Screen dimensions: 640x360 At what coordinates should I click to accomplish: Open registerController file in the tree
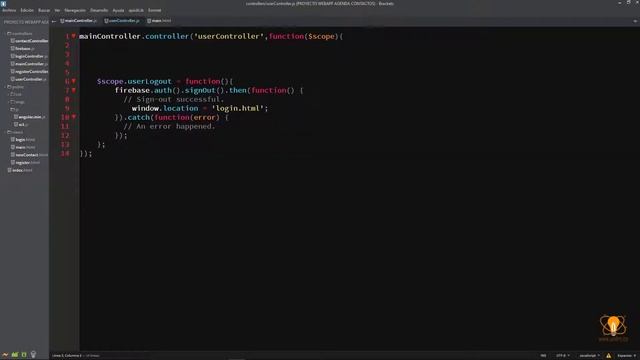click(x=29, y=72)
